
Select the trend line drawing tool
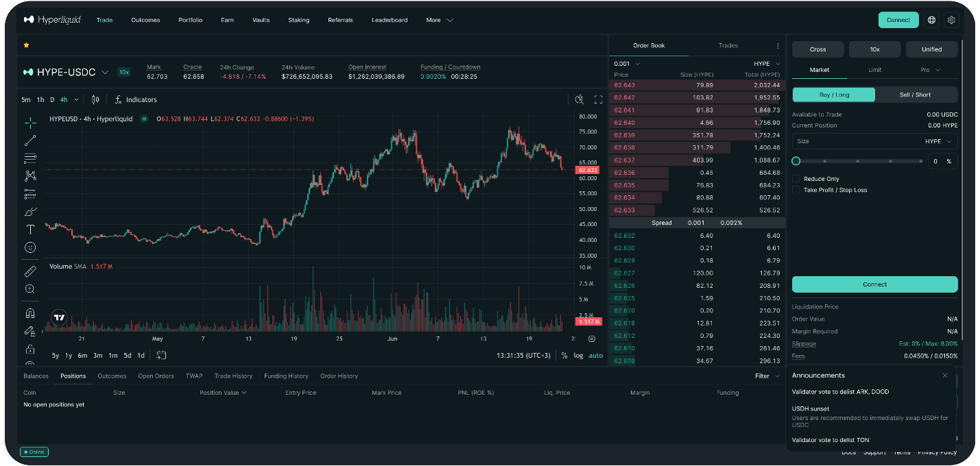coord(30,140)
